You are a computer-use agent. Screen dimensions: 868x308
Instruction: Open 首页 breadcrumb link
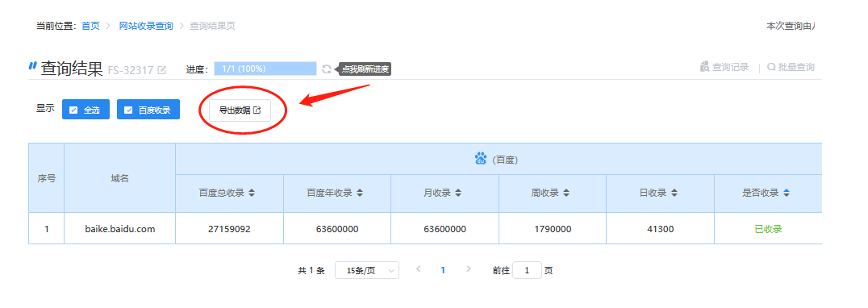91,26
